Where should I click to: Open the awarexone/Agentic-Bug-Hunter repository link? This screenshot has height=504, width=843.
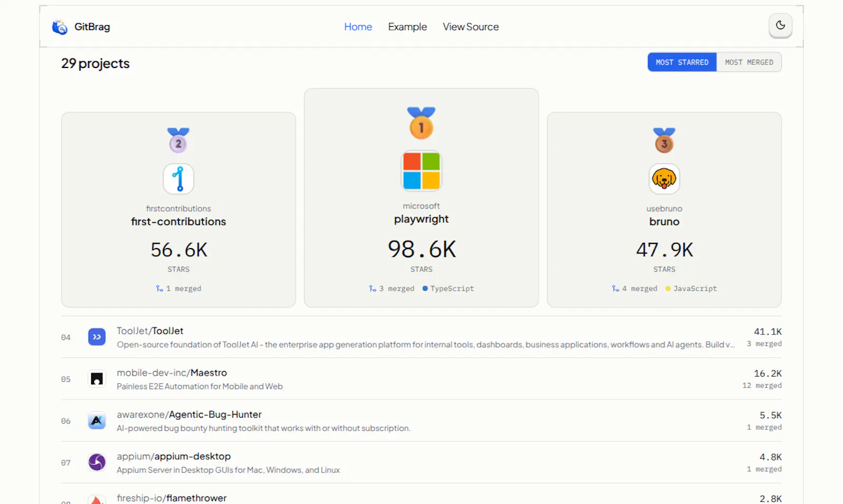click(189, 414)
